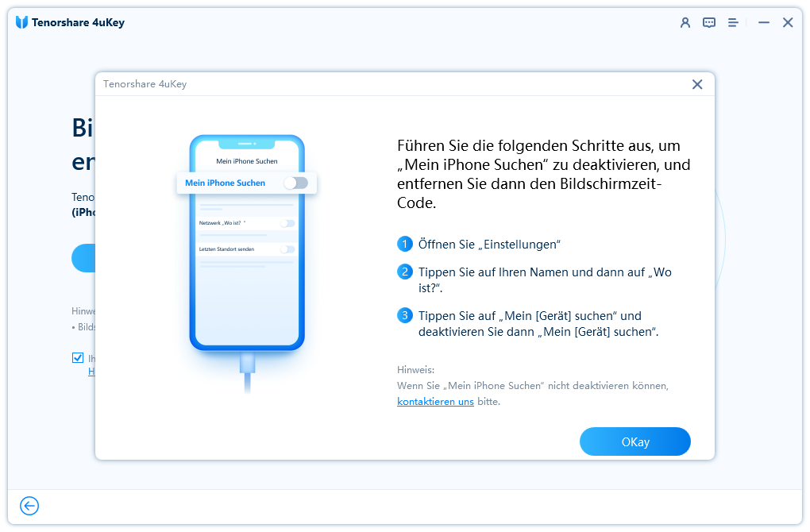This screenshot has width=810, height=532.
Task: Close the main 4uKey window
Action: point(787,23)
